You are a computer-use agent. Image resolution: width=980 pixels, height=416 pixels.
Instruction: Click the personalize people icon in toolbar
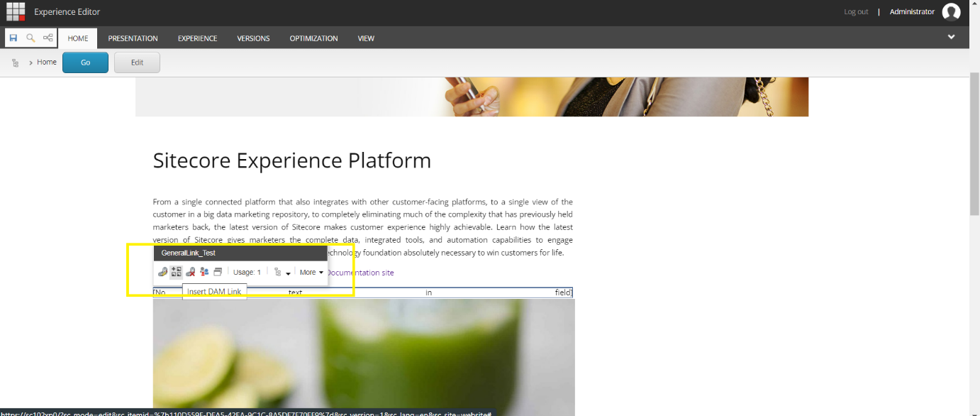[204, 272]
